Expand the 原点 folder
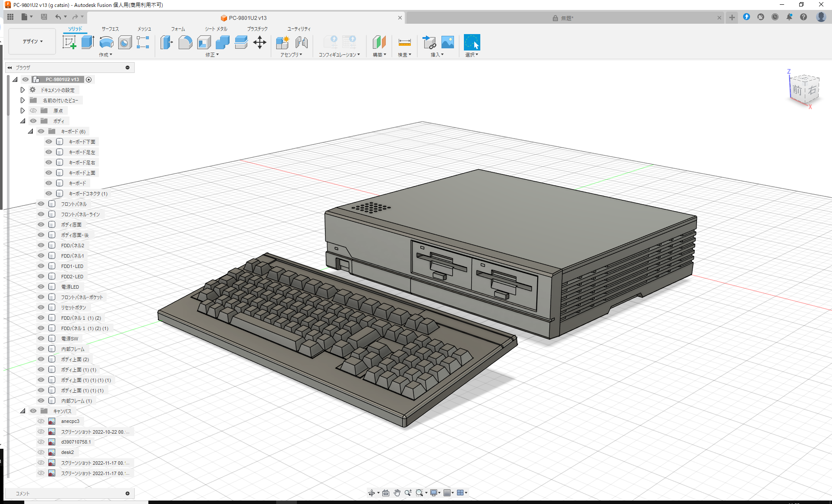Screen dimensions: 832x504 click(22, 110)
